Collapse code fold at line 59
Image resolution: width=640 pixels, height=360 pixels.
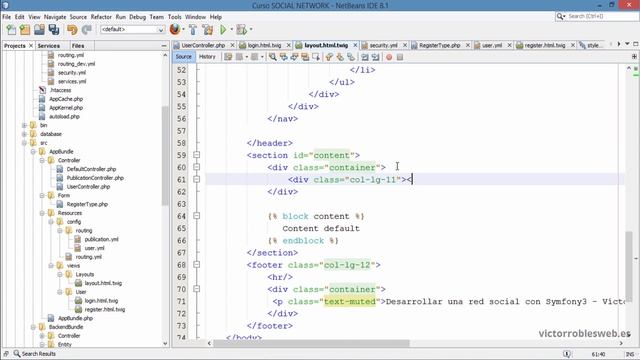point(196,155)
